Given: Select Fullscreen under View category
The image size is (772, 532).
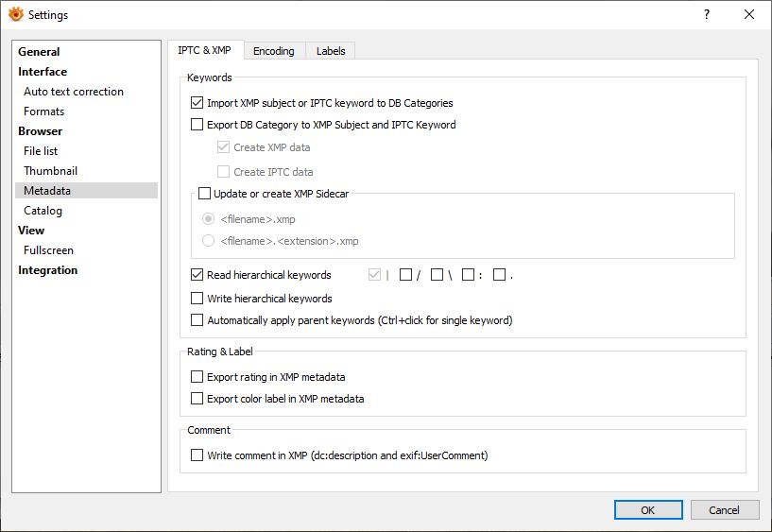Looking at the screenshot, I should [x=49, y=250].
